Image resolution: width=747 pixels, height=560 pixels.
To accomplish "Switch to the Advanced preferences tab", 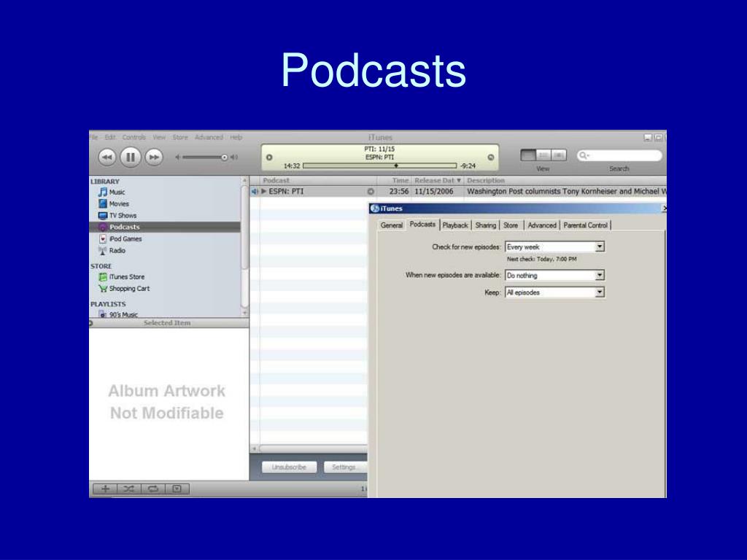I will click(542, 225).
